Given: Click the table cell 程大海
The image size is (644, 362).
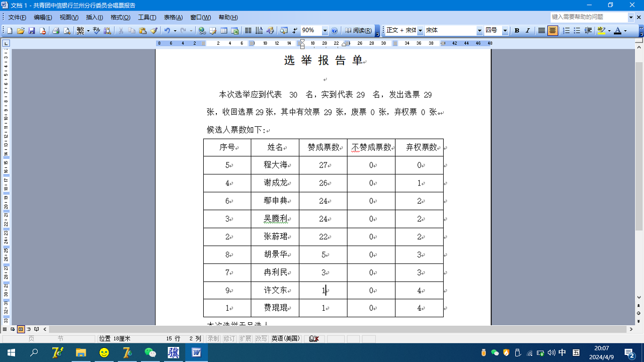Looking at the screenshot, I should coord(275,165).
